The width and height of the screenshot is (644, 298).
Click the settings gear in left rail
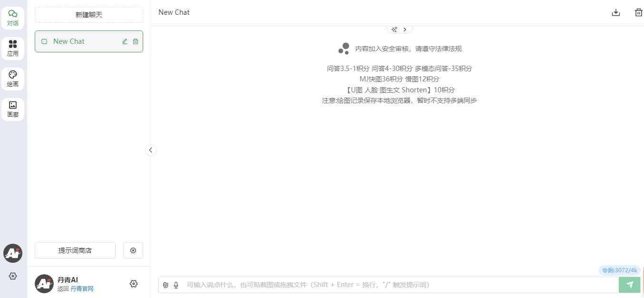click(13, 276)
